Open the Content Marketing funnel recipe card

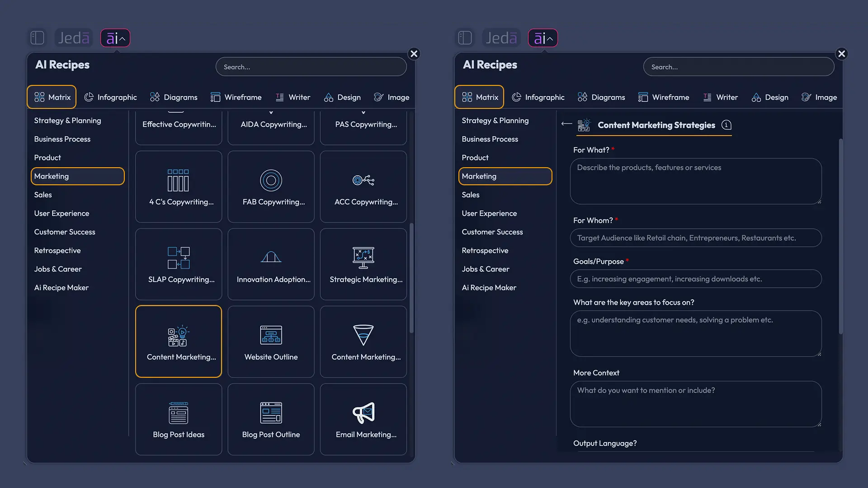pyautogui.click(x=363, y=342)
